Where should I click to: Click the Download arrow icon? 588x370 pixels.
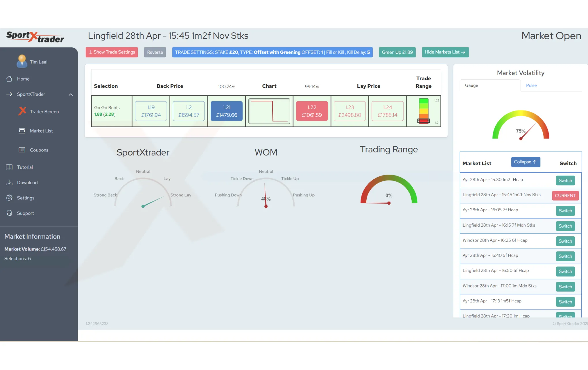9,182
